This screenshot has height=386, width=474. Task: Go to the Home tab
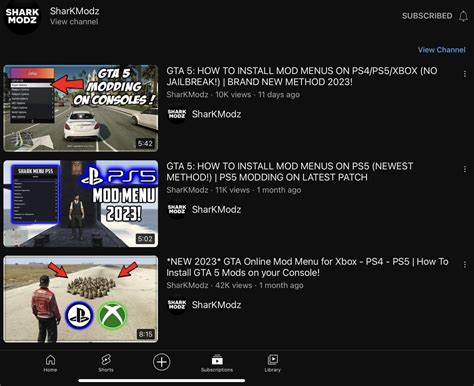coord(50,363)
